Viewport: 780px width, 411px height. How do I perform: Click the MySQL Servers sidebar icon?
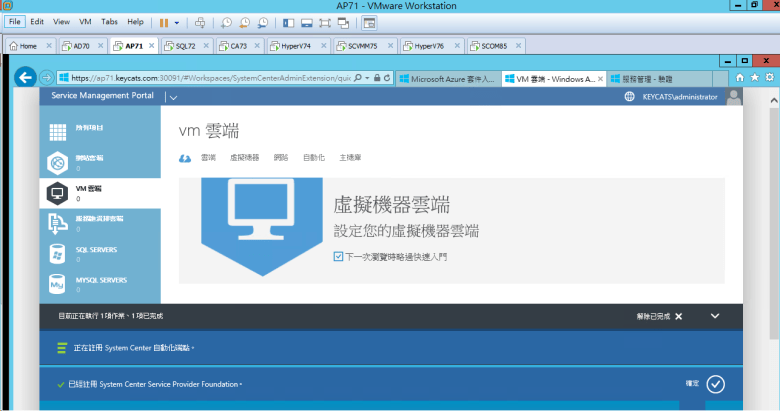58,284
